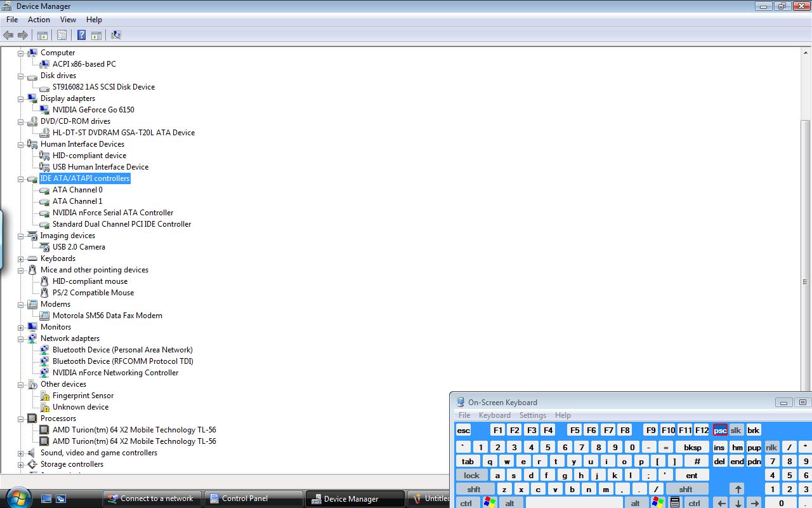The height and width of the screenshot is (508, 812).
Task: Collapse the Network adapters category
Action: pyautogui.click(x=20, y=338)
